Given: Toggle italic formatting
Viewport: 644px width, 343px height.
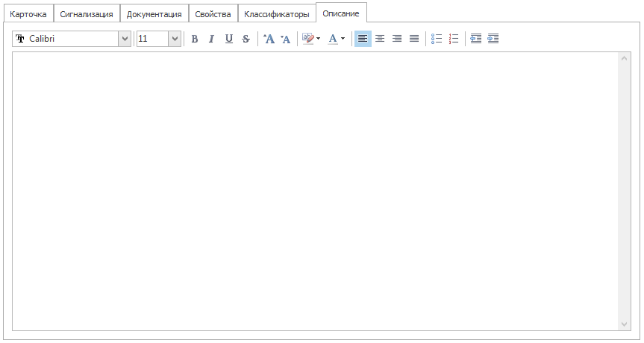Looking at the screenshot, I should pos(211,39).
